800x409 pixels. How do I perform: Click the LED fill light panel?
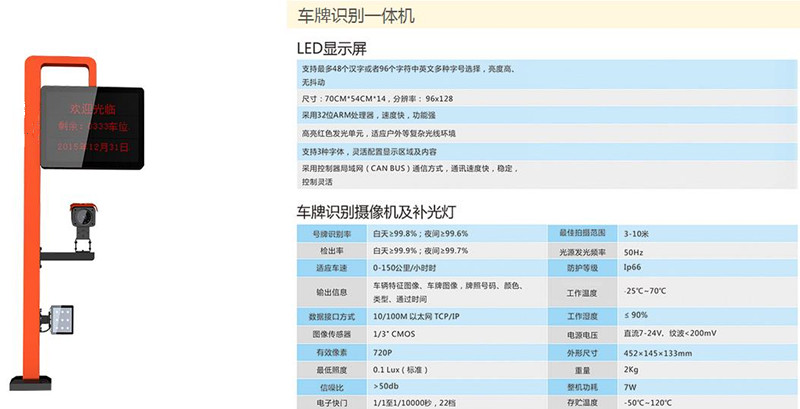[64, 319]
